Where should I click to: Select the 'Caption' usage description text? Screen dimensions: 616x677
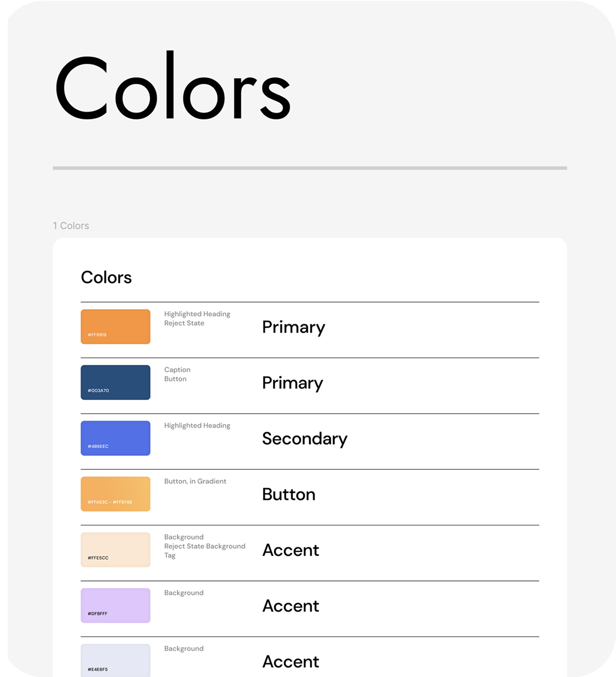pos(177,370)
